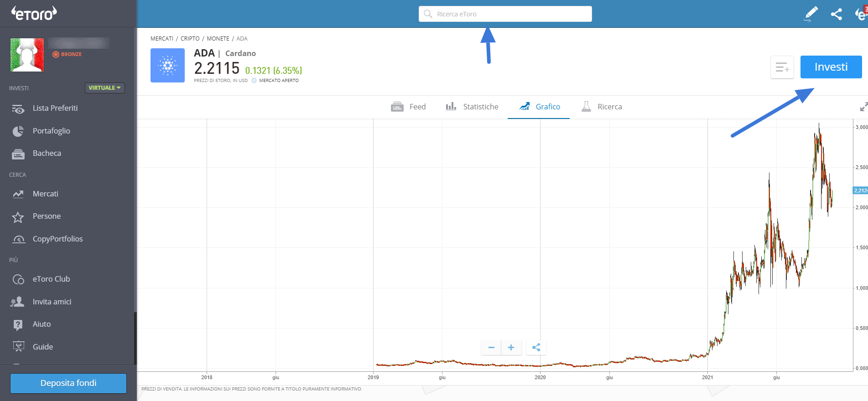Go to CRIPTO breadcrumb
Image resolution: width=868 pixels, height=401 pixels.
tap(190, 39)
